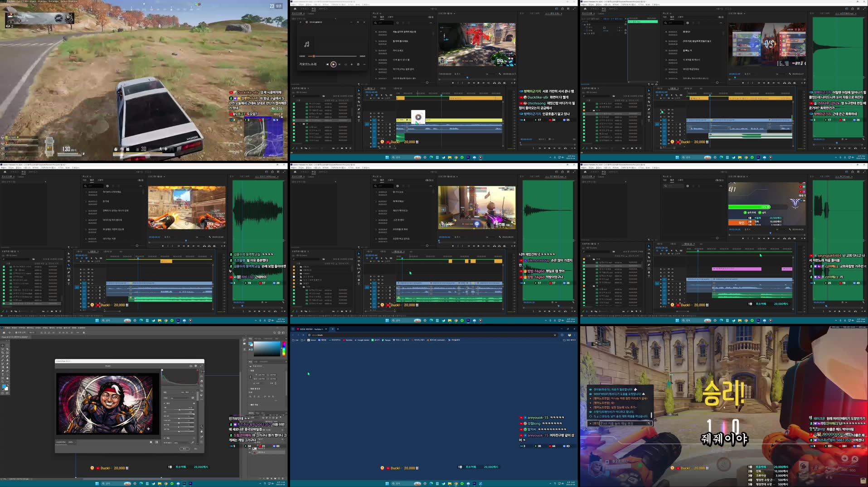Open Photoshop search magnifier at top right
The width and height of the screenshot is (868, 487).
[x=275, y=333]
